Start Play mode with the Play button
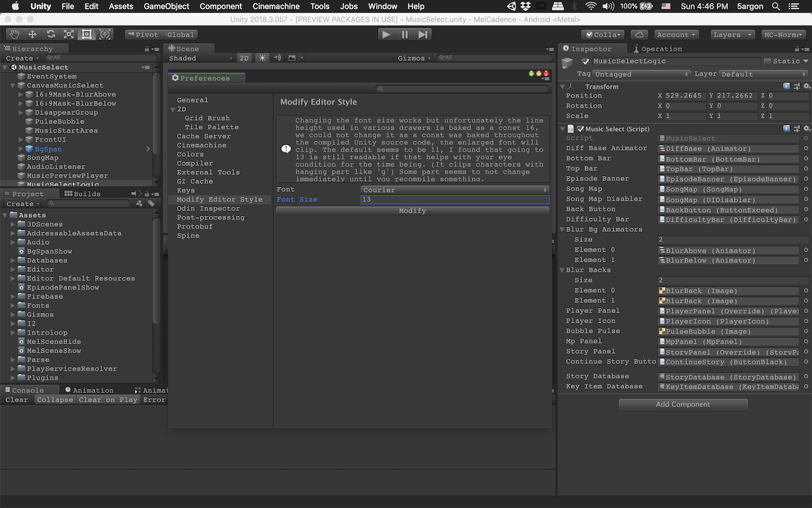Screen dimensions: 812x508 point(386,34)
